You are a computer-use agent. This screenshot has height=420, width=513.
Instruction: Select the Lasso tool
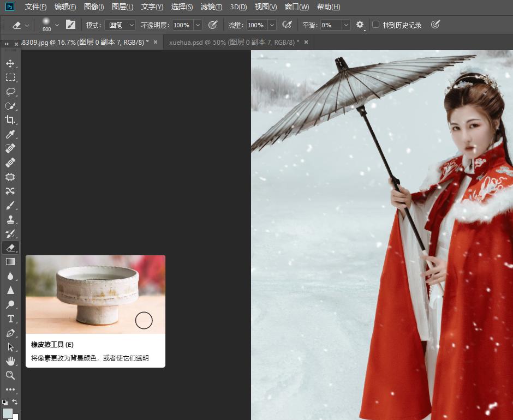pyautogui.click(x=10, y=92)
